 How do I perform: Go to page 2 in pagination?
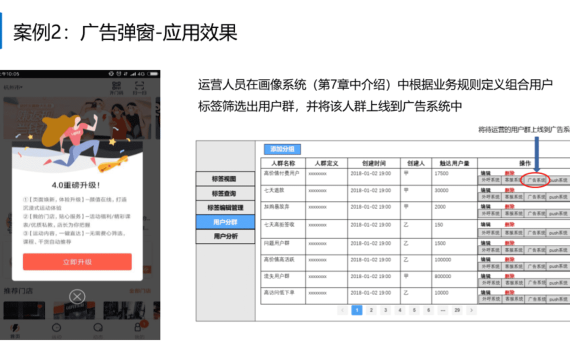point(371,310)
